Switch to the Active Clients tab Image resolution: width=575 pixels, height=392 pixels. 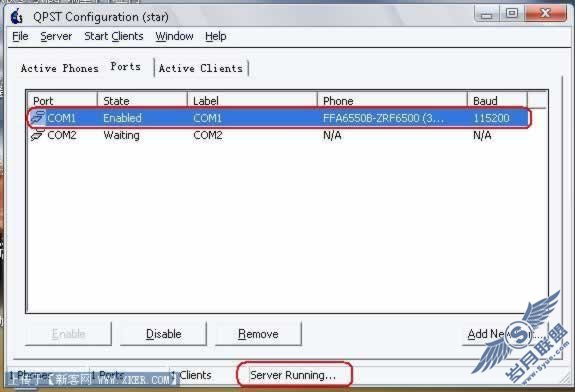point(201,68)
